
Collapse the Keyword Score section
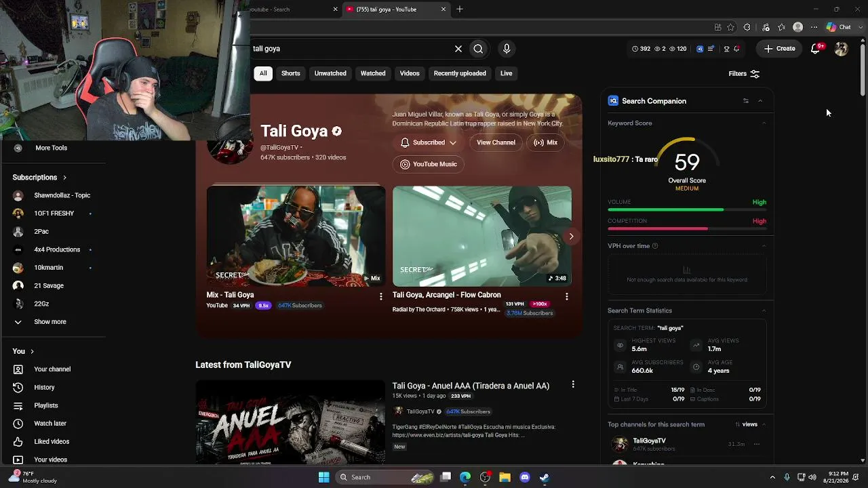click(764, 123)
